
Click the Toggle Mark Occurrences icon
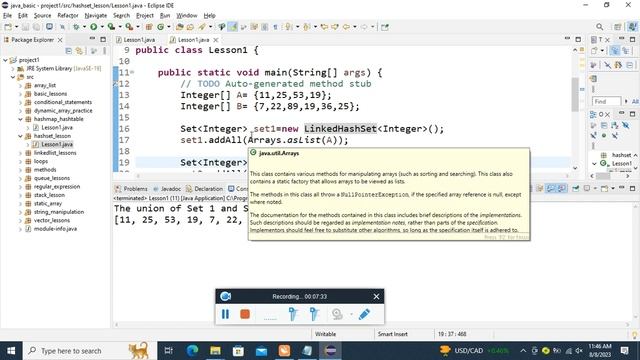pos(233,27)
